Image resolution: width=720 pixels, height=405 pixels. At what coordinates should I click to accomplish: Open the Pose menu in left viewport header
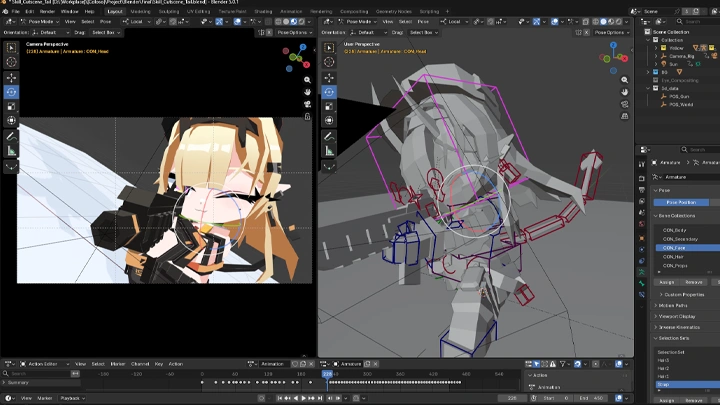(x=105, y=22)
